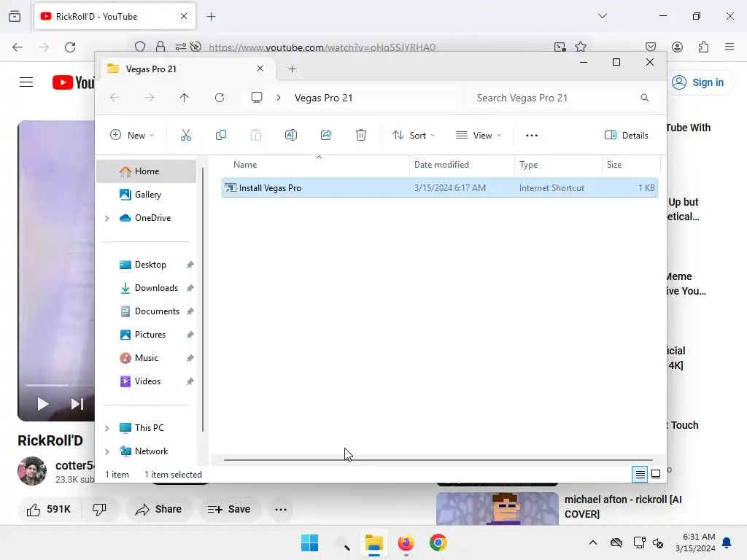The width and height of the screenshot is (747, 560).
Task: Click Vegas Pro 21 in address bar
Action: click(x=323, y=98)
